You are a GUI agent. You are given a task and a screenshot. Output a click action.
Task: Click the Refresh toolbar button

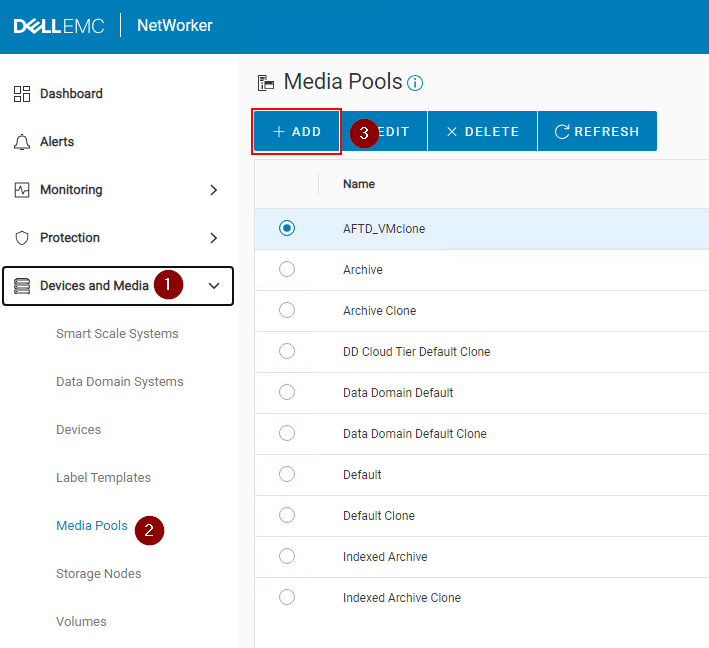(x=597, y=131)
